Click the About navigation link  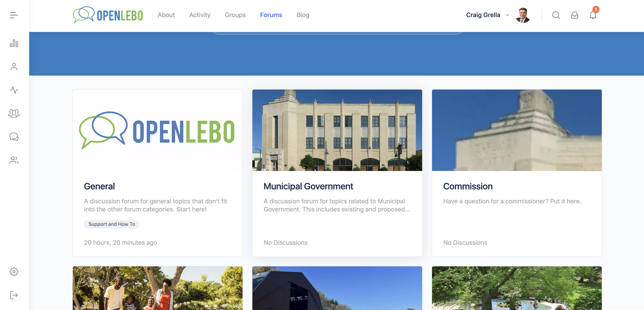point(166,15)
